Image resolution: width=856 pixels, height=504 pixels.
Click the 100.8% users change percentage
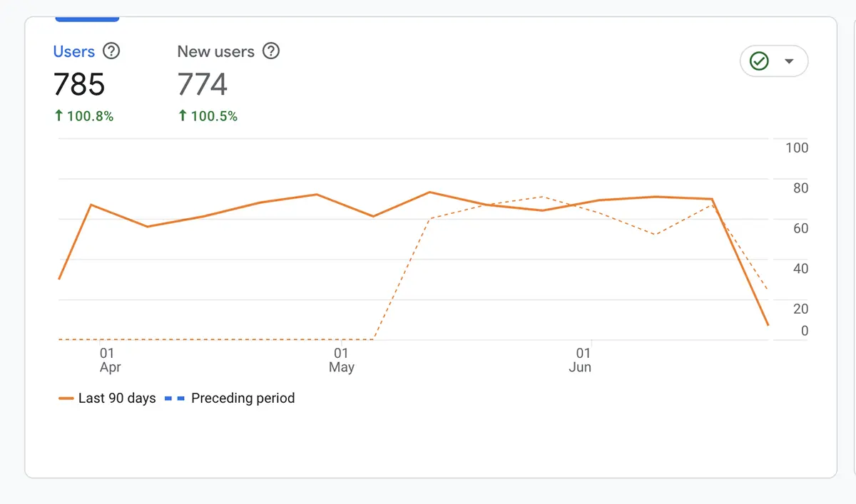click(91, 116)
